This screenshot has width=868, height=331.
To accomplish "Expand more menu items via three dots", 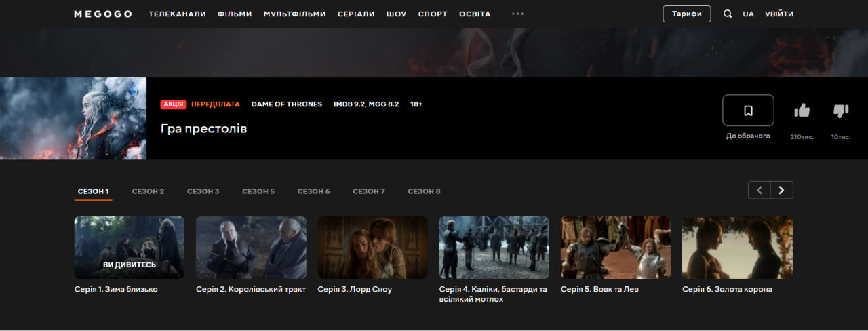I will [x=517, y=14].
